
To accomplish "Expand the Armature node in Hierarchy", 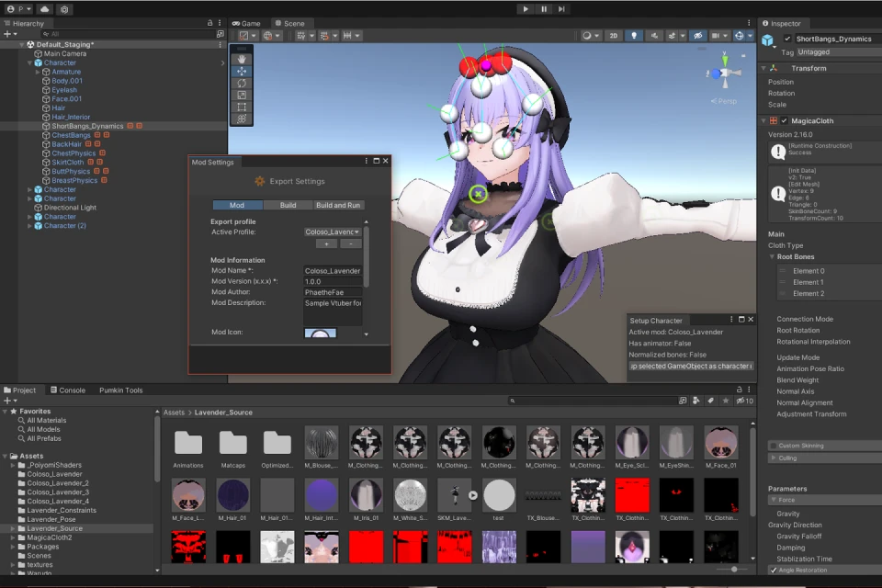I will coord(38,72).
